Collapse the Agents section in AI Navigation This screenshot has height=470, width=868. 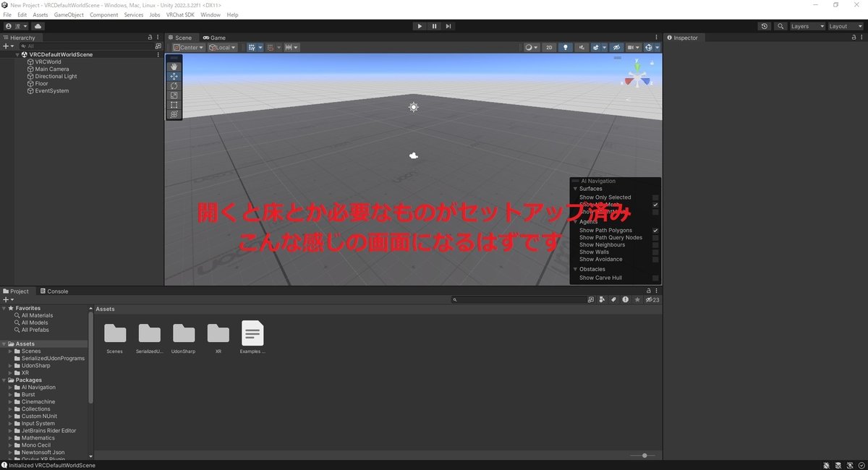(x=575, y=222)
